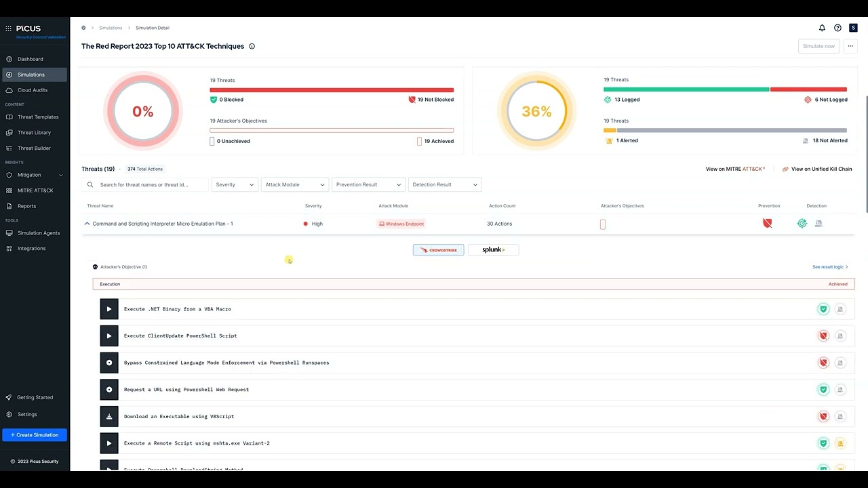Open the Attack Module filter dropdown
This screenshot has width=868, height=488.
point(294,184)
